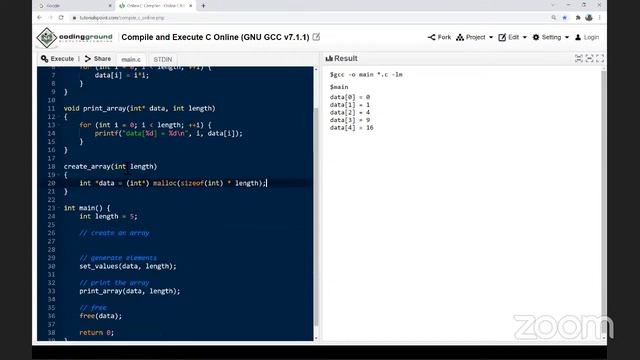The image size is (640, 360).
Task: Click the Setting gear icon
Action: tap(536, 37)
